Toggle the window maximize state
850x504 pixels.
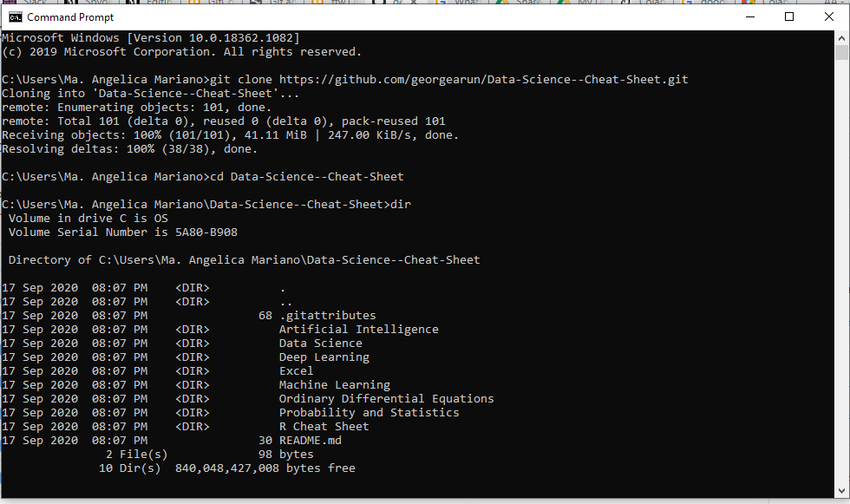tap(788, 16)
